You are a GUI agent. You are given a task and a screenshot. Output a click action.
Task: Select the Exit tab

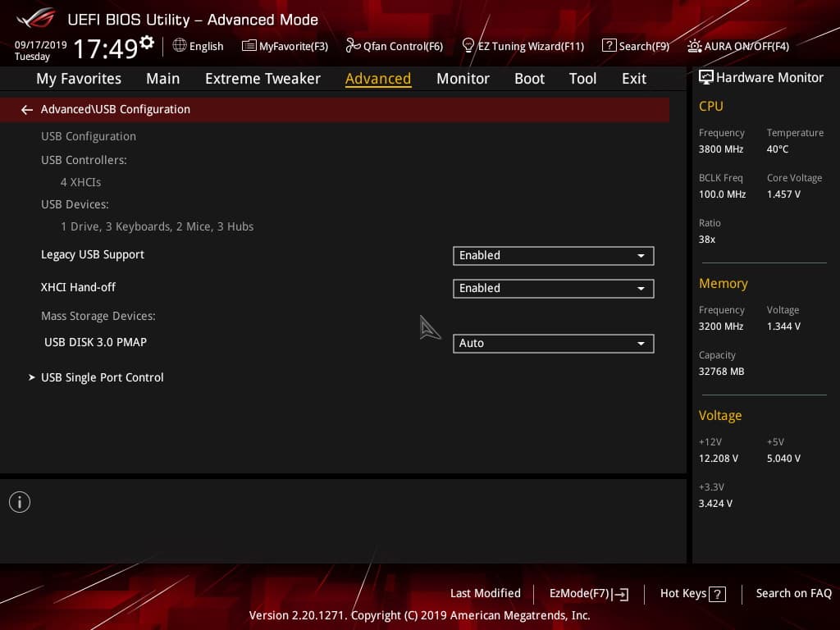click(634, 79)
